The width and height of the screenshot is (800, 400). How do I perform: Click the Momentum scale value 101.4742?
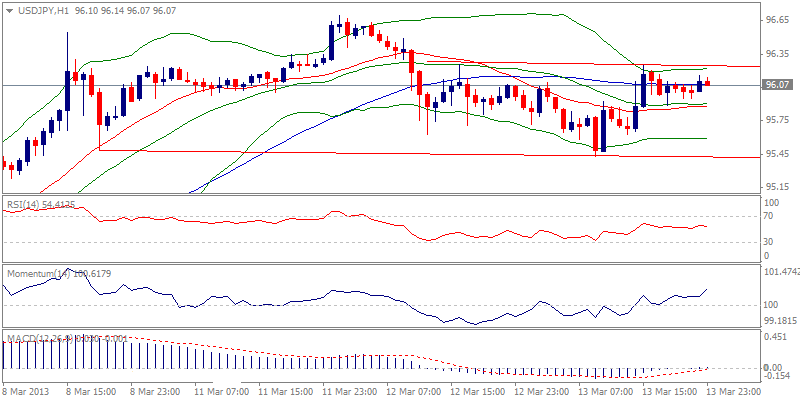point(781,272)
